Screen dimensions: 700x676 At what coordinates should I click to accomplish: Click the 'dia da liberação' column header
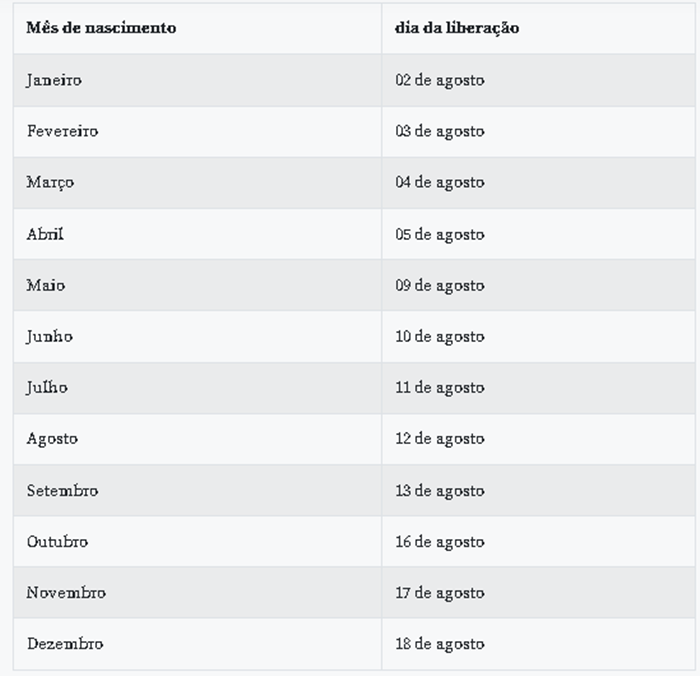(x=457, y=28)
